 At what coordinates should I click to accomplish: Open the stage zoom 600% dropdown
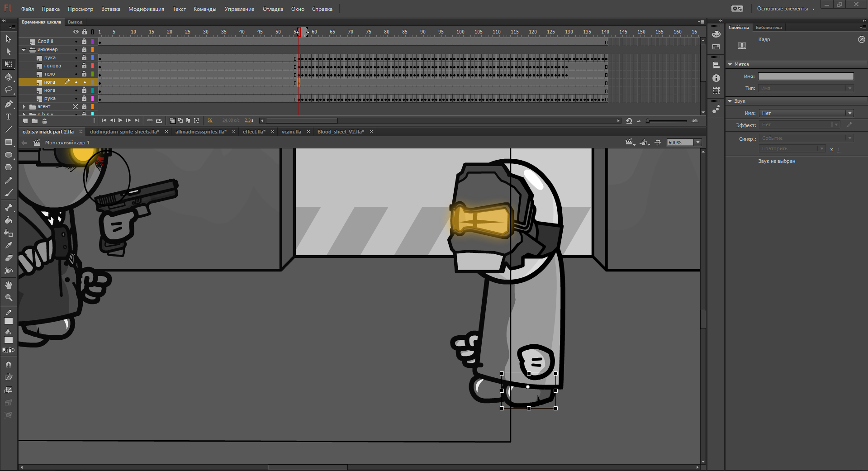tap(698, 143)
